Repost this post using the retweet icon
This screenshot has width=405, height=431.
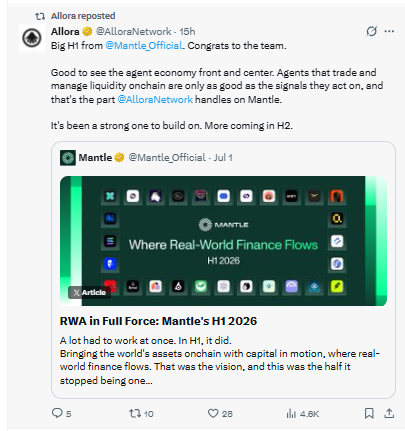point(135,413)
